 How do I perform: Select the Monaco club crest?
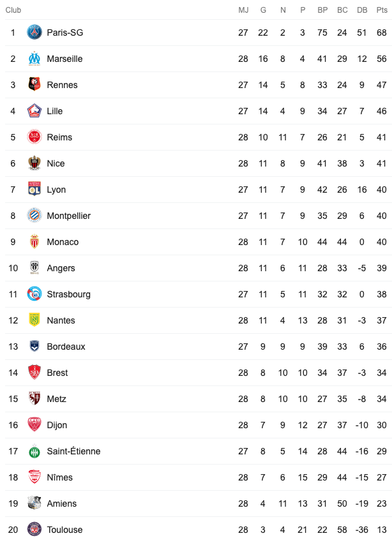click(34, 242)
